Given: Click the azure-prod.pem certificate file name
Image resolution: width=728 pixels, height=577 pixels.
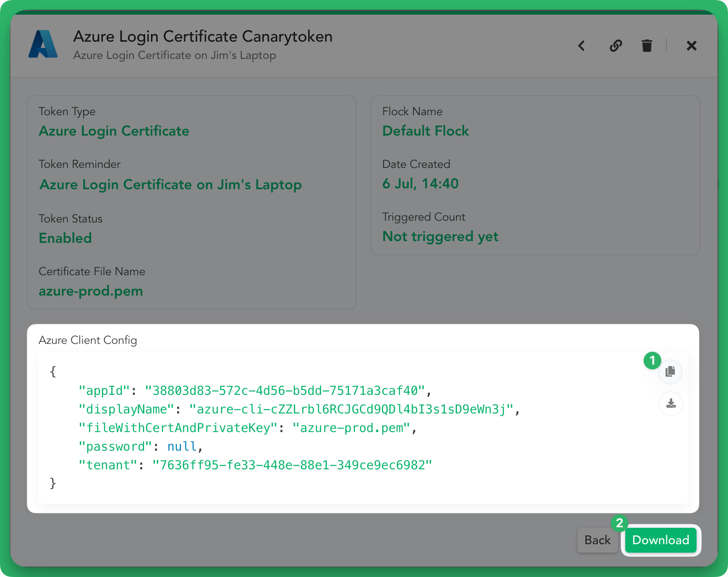Looking at the screenshot, I should 91,291.
